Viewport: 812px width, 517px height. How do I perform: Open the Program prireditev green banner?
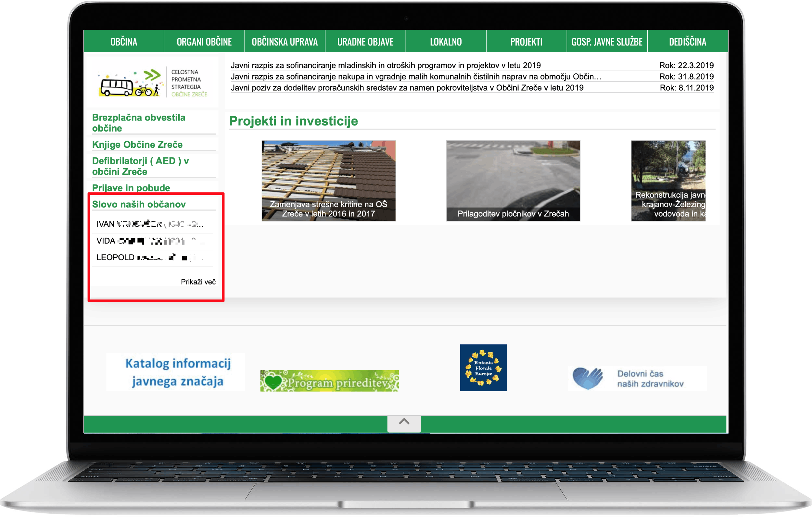coord(329,381)
